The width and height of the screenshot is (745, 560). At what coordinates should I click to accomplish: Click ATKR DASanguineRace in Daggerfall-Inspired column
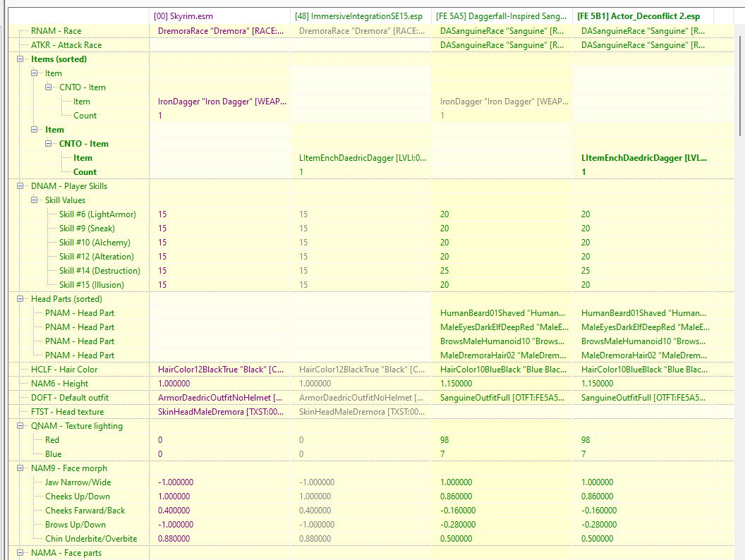[502, 45]
